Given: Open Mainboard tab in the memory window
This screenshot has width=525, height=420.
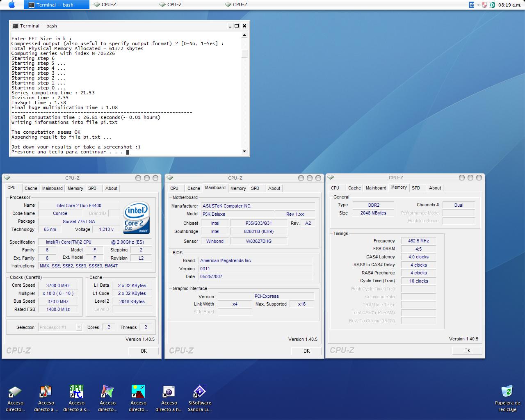Looking at the screenshot, I should click(x=376, y=188).
